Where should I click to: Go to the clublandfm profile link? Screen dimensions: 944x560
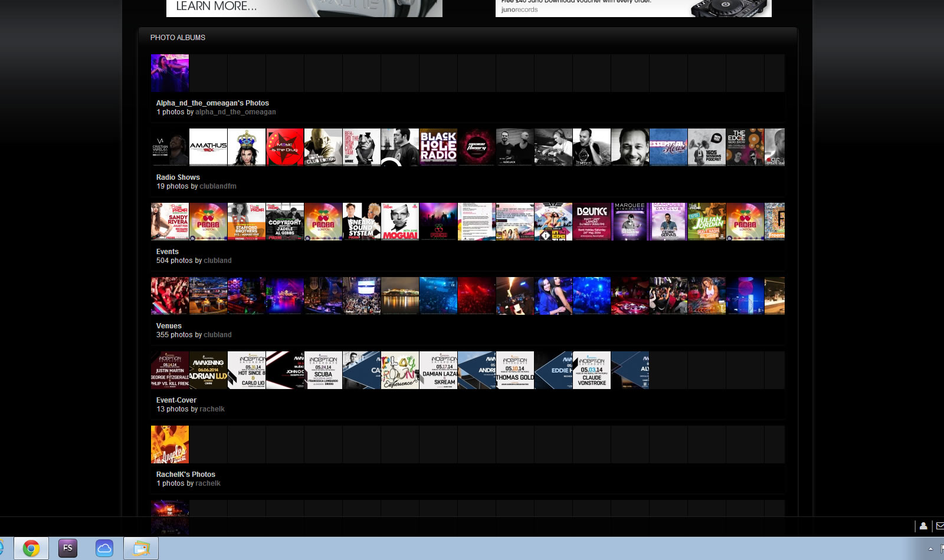coord(218,186)
